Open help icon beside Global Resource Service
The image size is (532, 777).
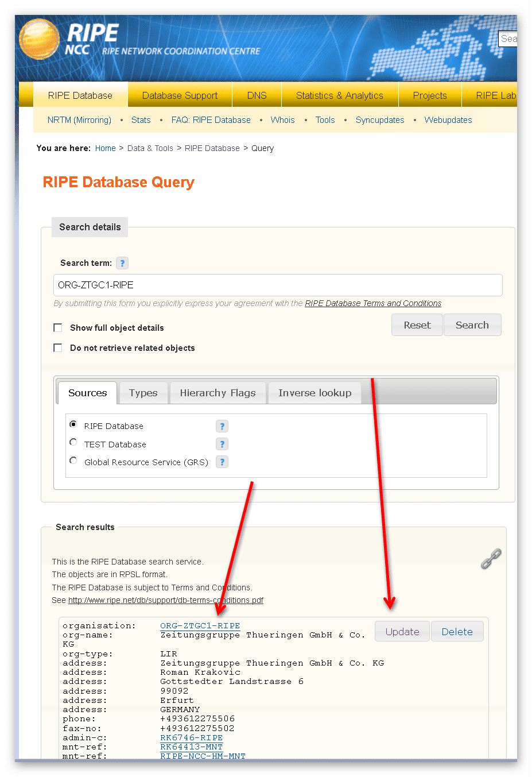tap(222, 462)
